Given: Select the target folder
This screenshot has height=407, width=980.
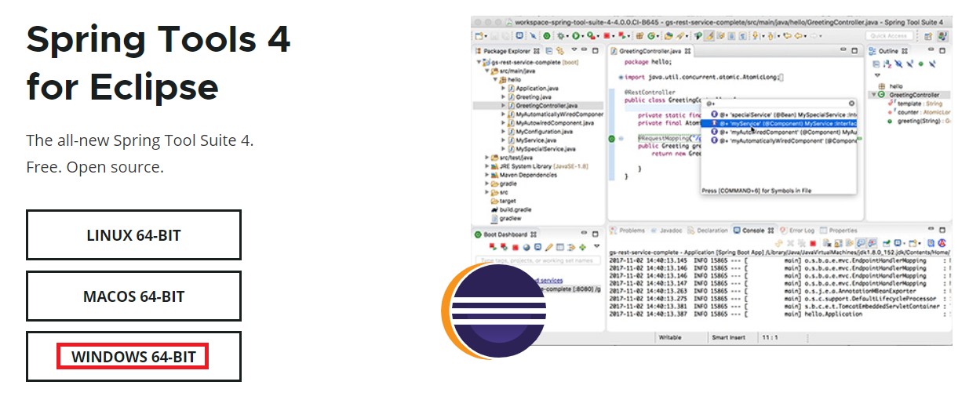Looking at the screenshot, I should 503,201.
